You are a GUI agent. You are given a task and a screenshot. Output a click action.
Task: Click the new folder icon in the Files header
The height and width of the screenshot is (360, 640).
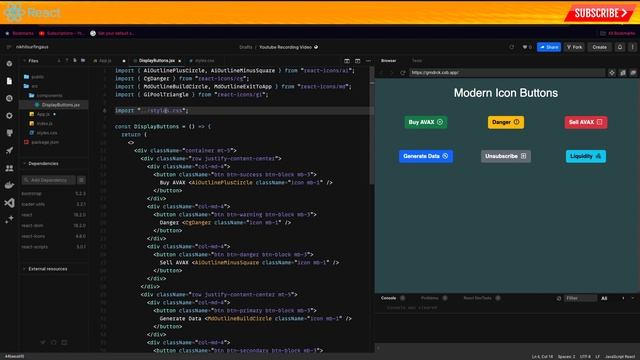(x=83, y=60)
